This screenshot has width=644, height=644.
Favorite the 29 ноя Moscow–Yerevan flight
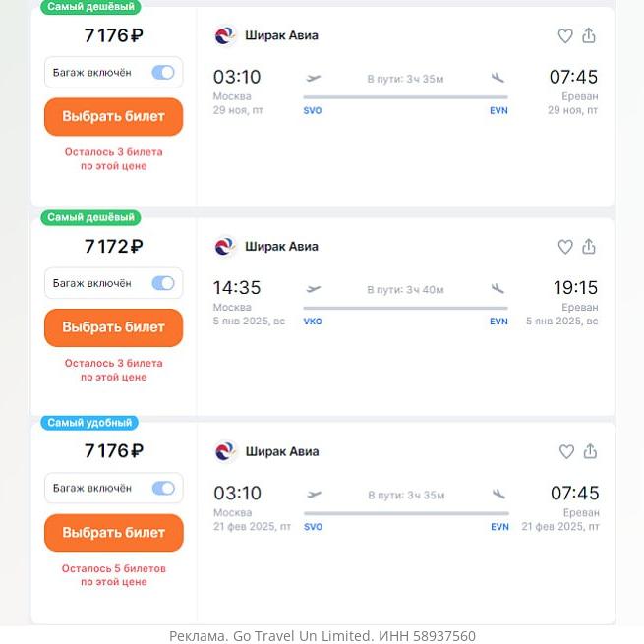(565, 36)
